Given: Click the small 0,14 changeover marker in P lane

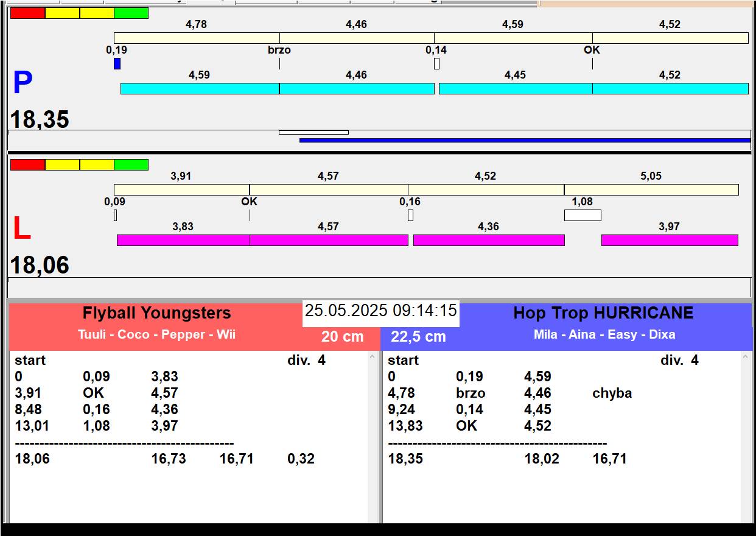Looking at the screenshot, I should pyautogui.click(x=436, y=63).
